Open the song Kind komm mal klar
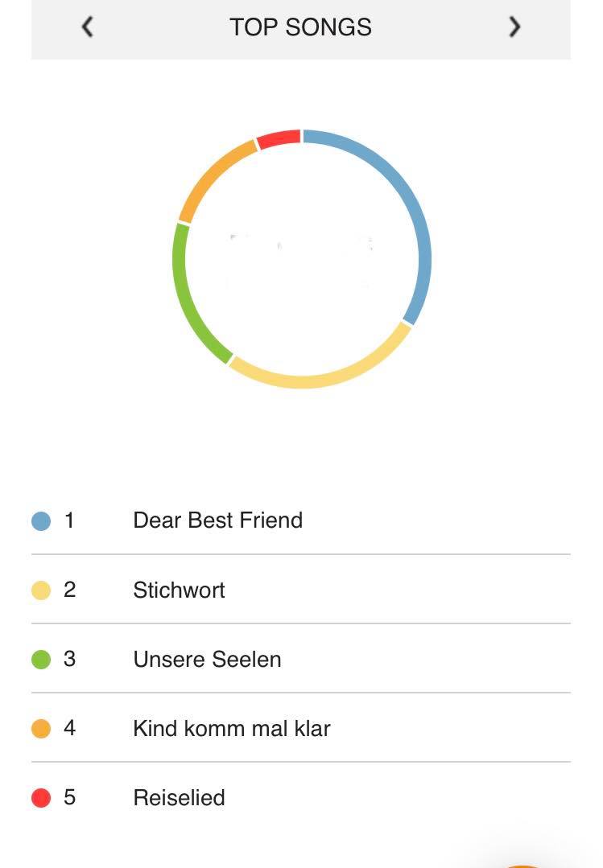The width and height of the screenshot is (603, 868). (301, 728)
